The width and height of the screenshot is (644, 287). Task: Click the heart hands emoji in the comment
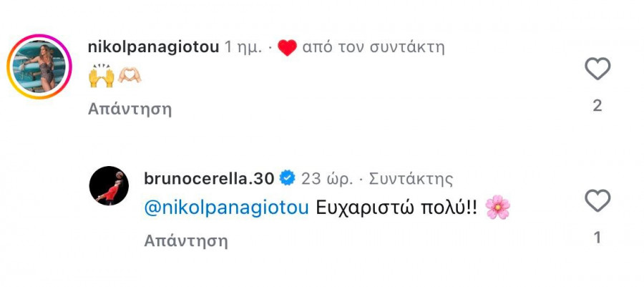130,77
